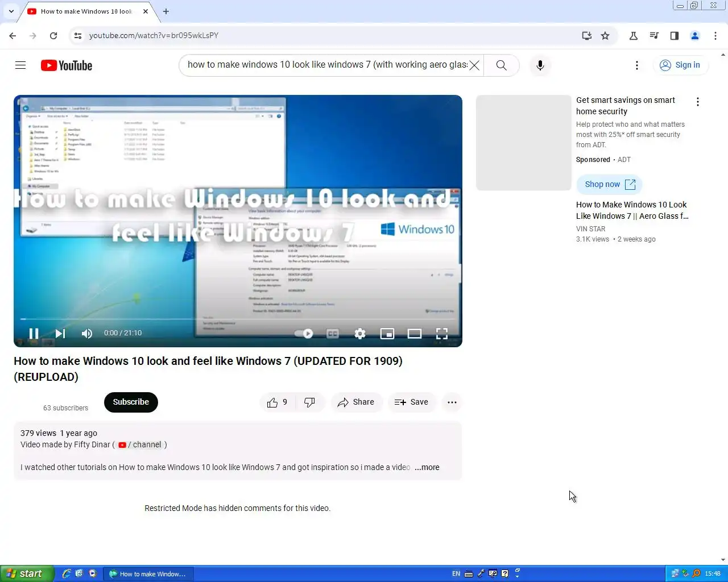Toggle the autoplay switch
The width and height of the screenshot is (728, 582).
304,334
